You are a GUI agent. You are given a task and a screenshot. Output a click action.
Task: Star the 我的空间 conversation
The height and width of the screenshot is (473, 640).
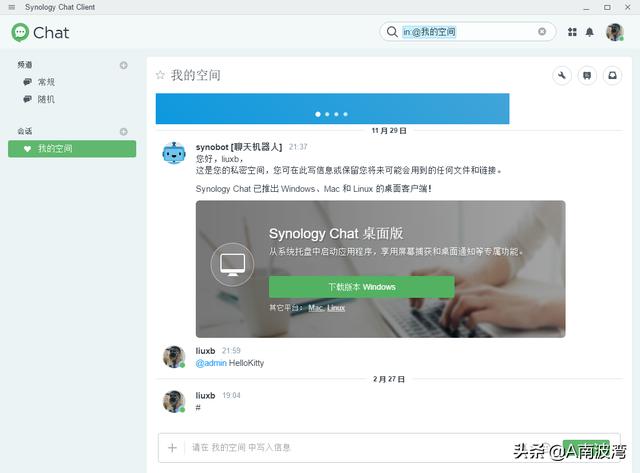[x=160, y=75]
